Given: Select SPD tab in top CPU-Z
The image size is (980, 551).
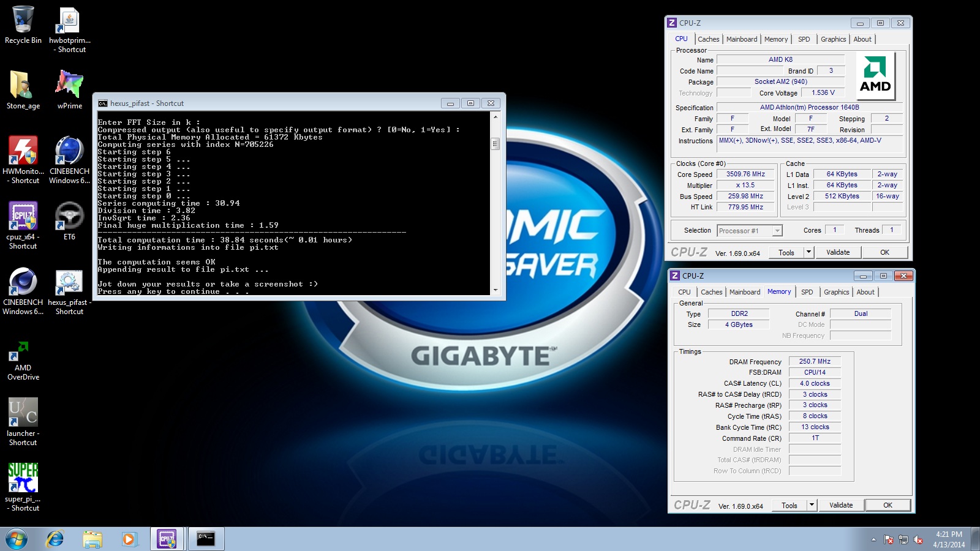Looking at the screenshot, I should click(x=804, y=39).
